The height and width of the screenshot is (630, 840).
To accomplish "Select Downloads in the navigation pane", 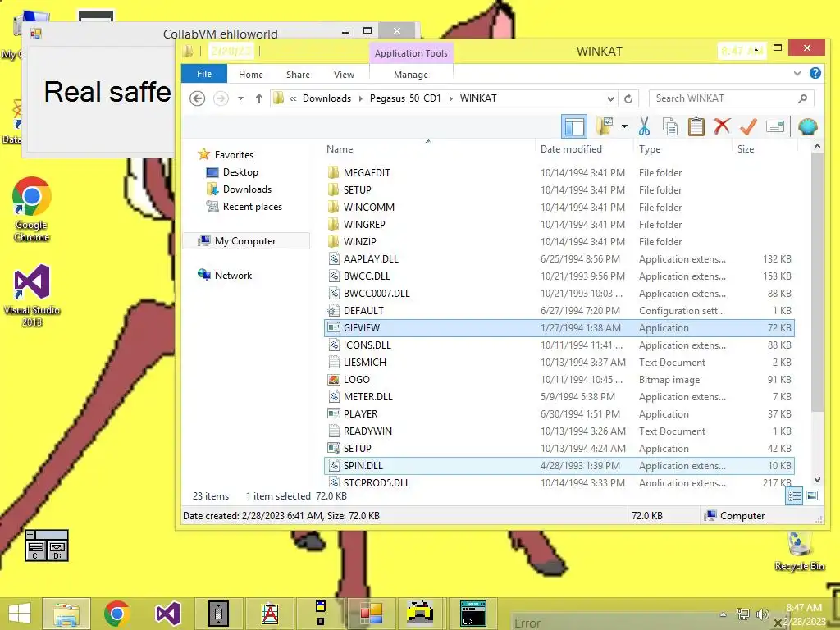I will 239,189.
